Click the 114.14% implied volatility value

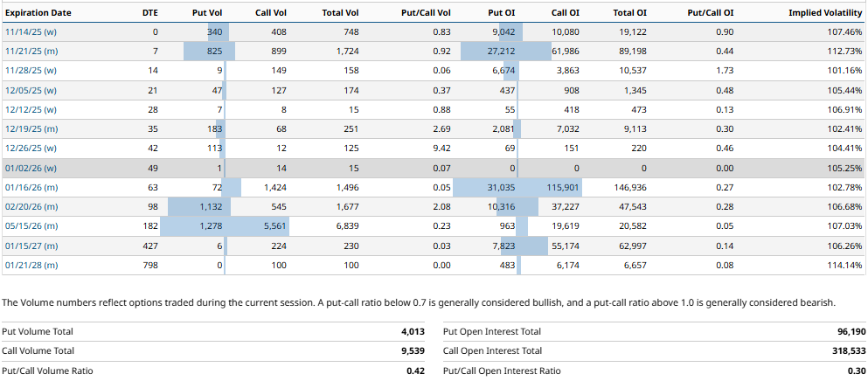[x=843, y=265]
